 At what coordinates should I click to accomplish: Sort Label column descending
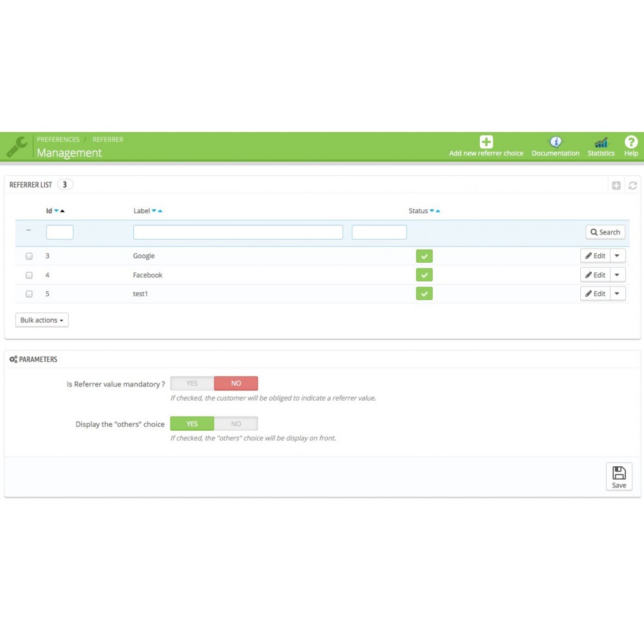tap(154, 211)
